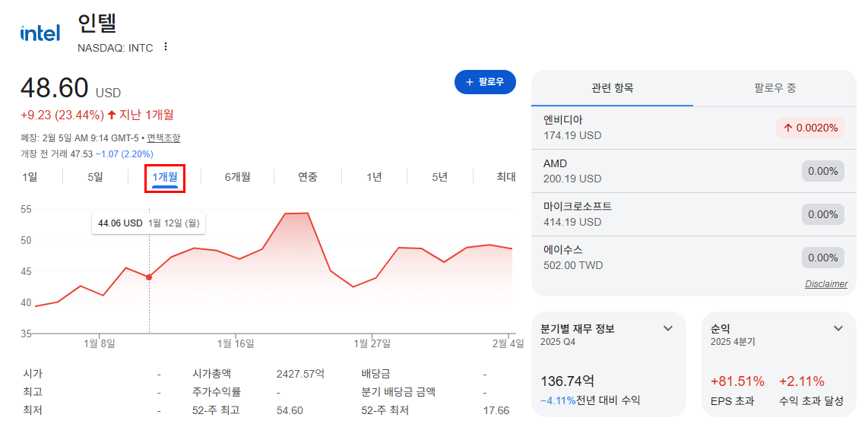Screen dimensions: 868x427
Task: Click the 0.00% change badge for 에이수스
Action: point(823,258)
